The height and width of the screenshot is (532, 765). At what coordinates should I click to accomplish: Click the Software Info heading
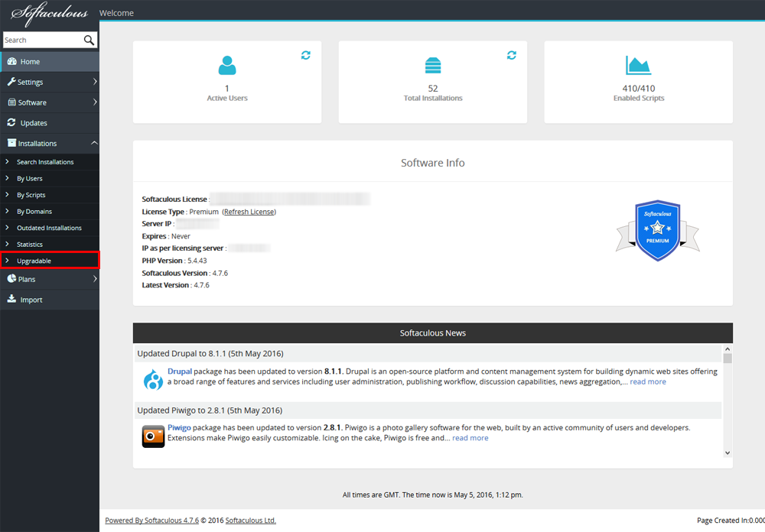click(x=433, y=163)
